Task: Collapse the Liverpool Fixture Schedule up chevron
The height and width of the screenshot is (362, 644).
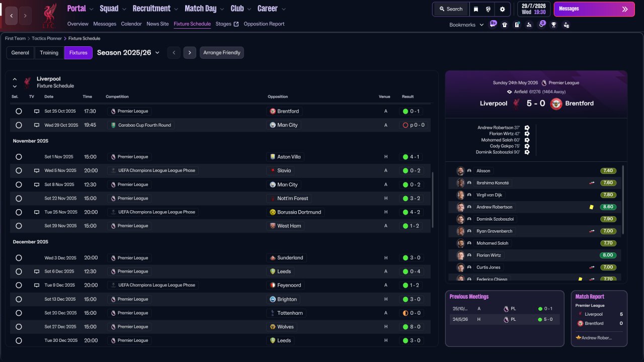Action: pyautogui.click(x=15, y=79)
